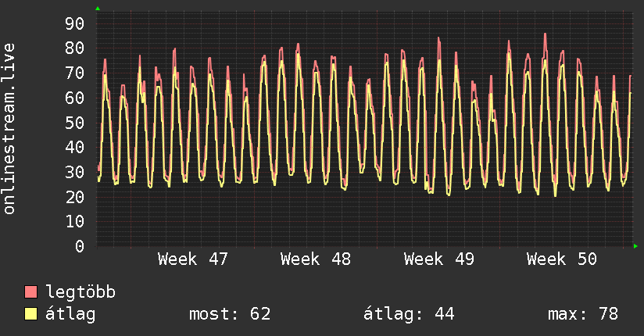Viewport: 644px width, 336px height.
Task: Click the 50 tick on the y-axis
Action: pos(74,123)
